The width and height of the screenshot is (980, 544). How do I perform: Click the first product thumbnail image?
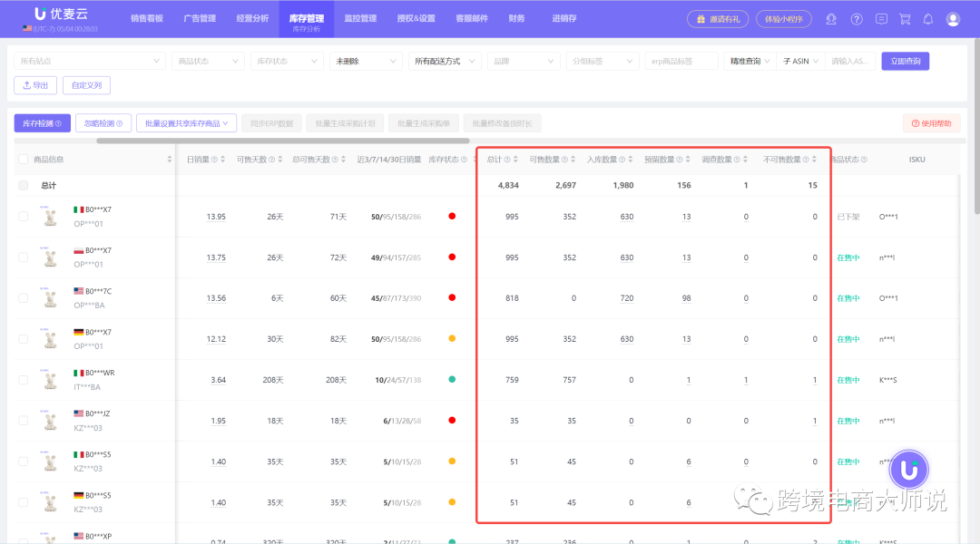coord(50,216)
